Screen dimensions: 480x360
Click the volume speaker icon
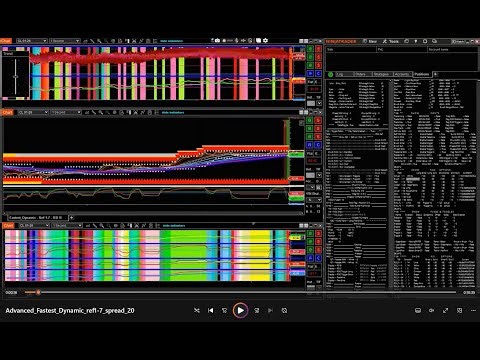pyautogui.click(x=431, y=310)
